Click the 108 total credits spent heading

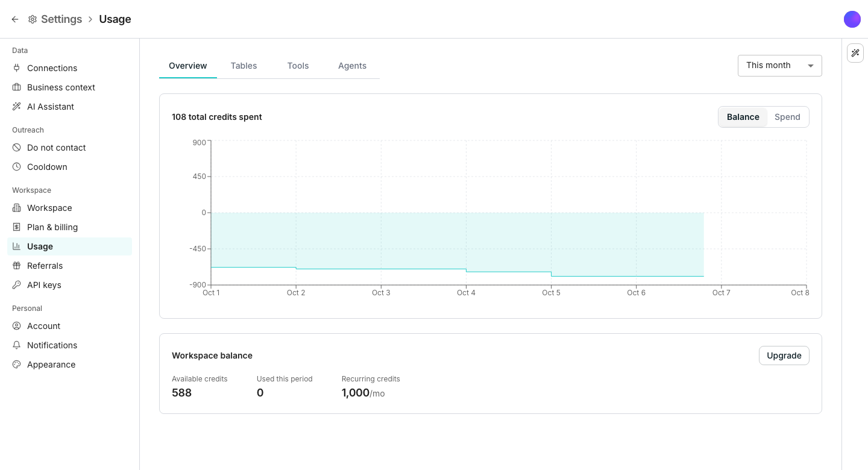(217, 117)
